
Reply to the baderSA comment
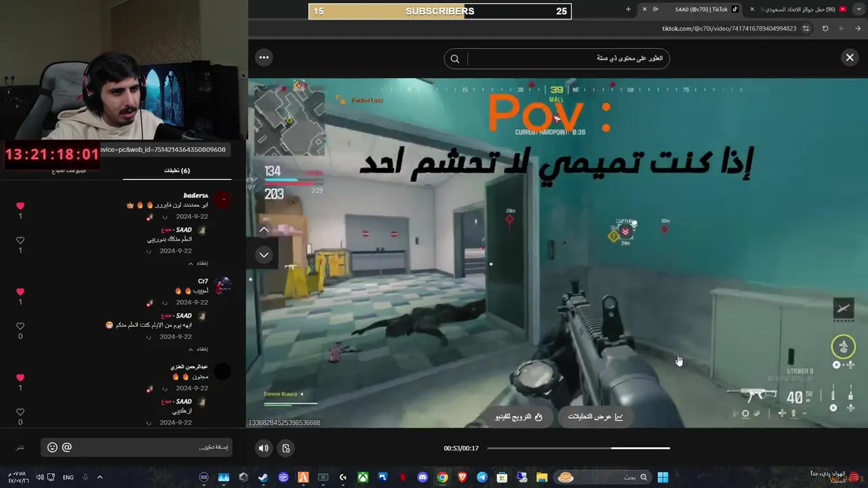point(164,217)
